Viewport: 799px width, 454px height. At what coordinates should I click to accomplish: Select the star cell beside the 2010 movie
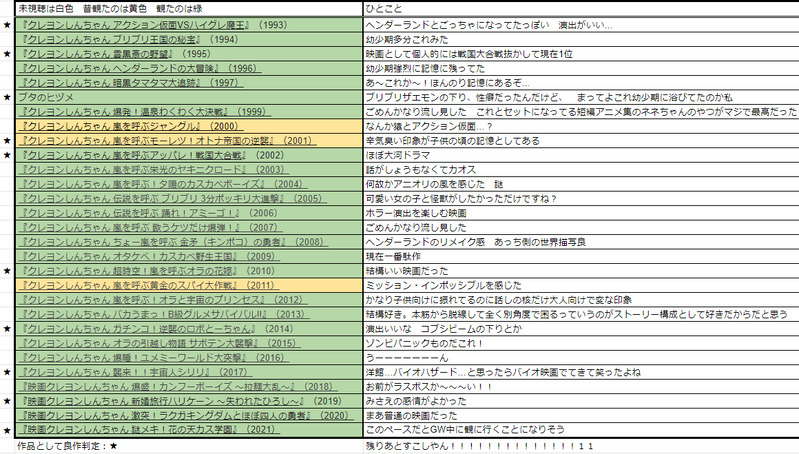click(7, 271)
